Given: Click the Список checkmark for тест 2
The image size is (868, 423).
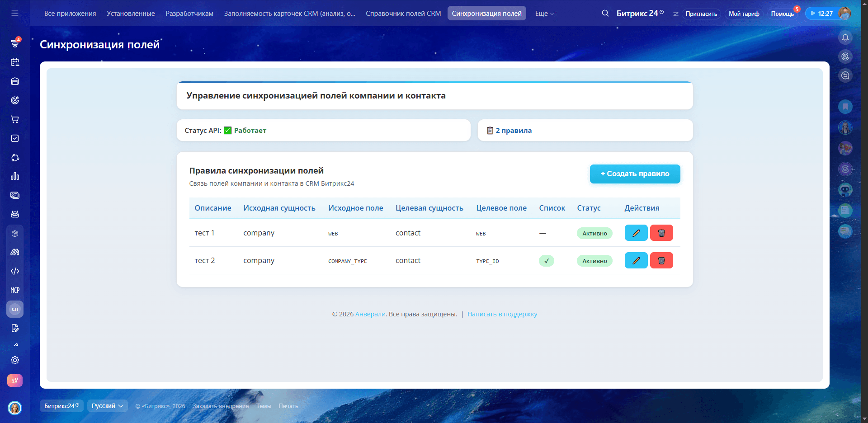Looking at the screenshot, I should pyautogui.click(x=546, y=261).
